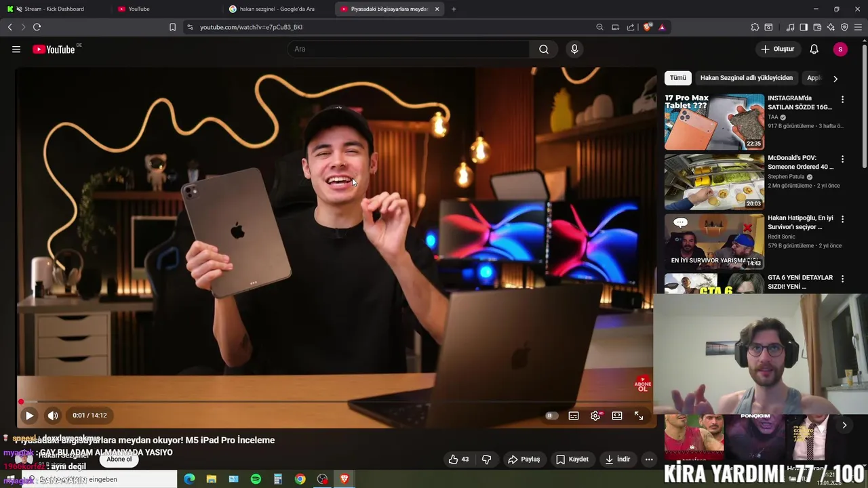
Task: Click the Oluştur create button
Action: 777,49
